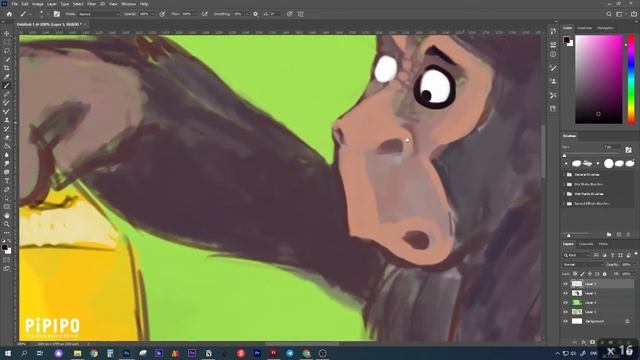Viewport: 640px width, 360px height.
Task: Add layer style fx icon
Action: coord(584,342)
